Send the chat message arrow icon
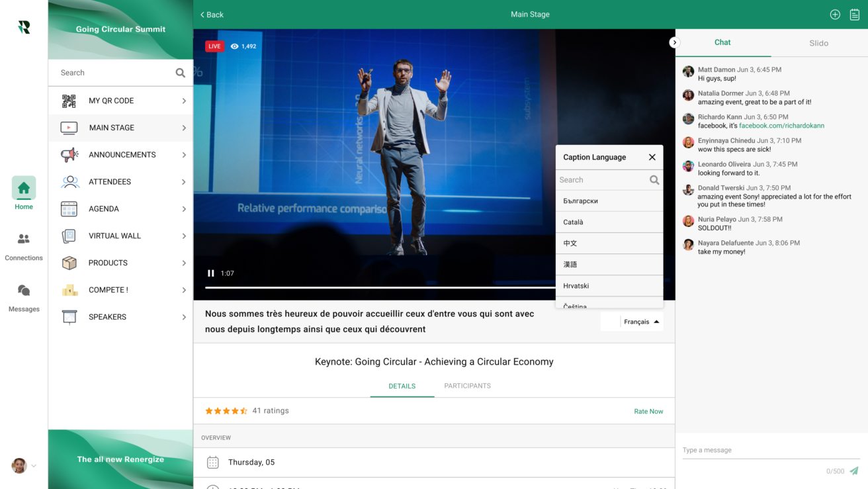The height and width of the screenshot is (489, 868). (x=854, y=471)
